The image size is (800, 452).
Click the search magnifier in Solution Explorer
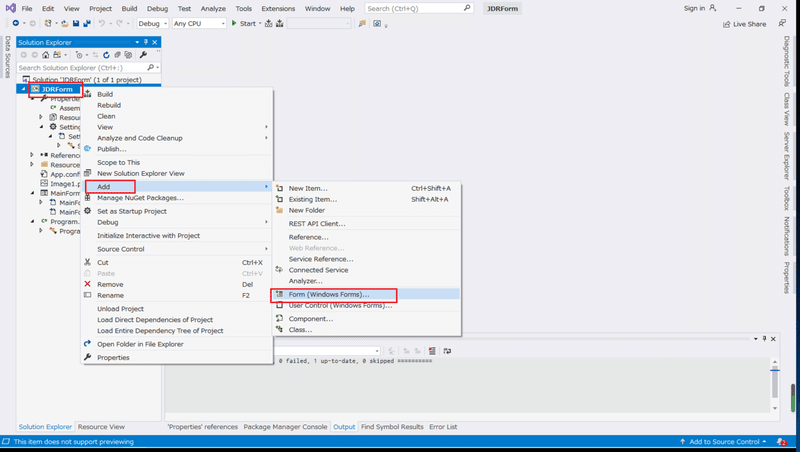tap(151, 67)
